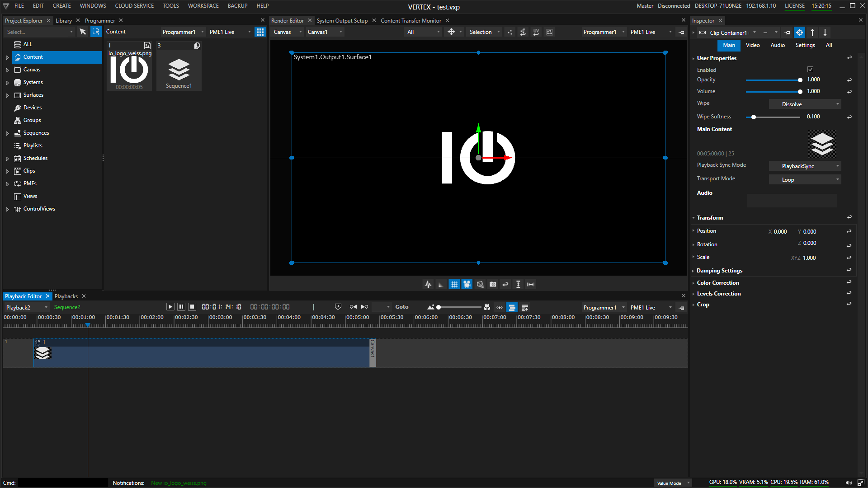Open the Library tab
868x488 pixels.
[64, 21]
